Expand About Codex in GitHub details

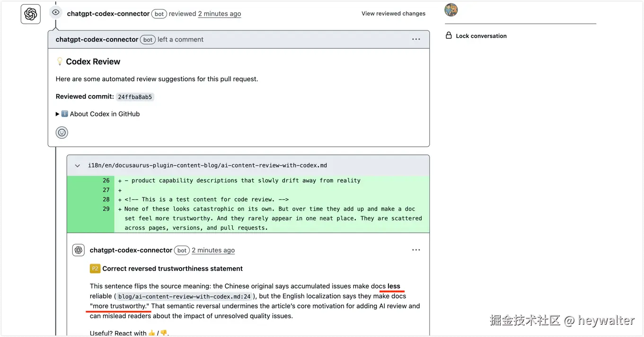pyautogui.click(x=98, y=114)
